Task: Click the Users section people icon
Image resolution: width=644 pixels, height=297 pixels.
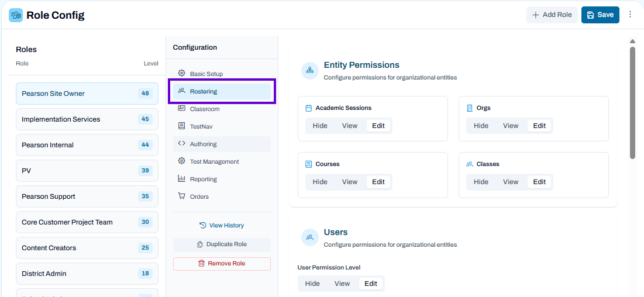Action: (309, 237)
